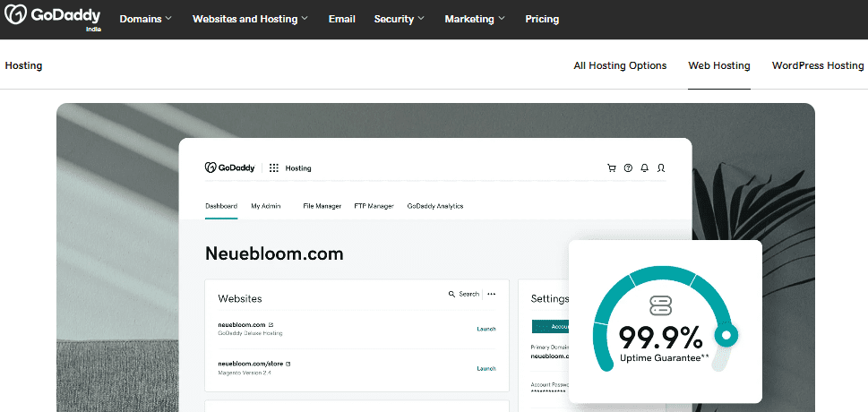Go to the Email menu item
The image size is (868, 412).
(x=341, y=19)
